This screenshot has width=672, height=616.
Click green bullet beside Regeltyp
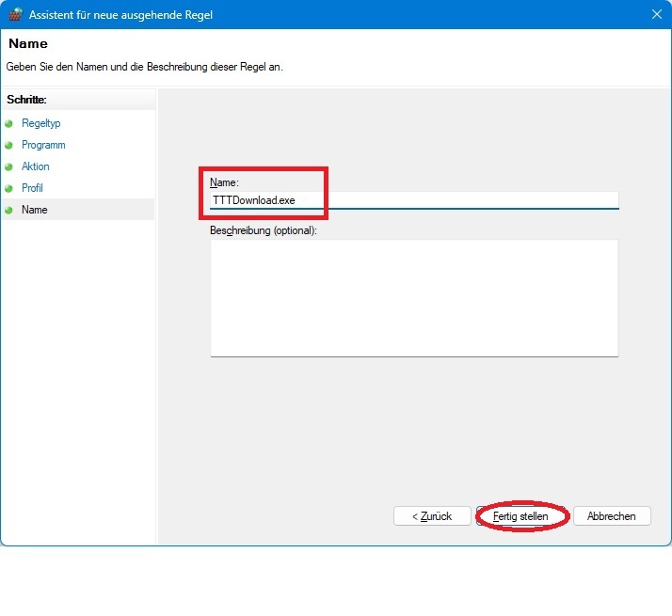[9, 124]
